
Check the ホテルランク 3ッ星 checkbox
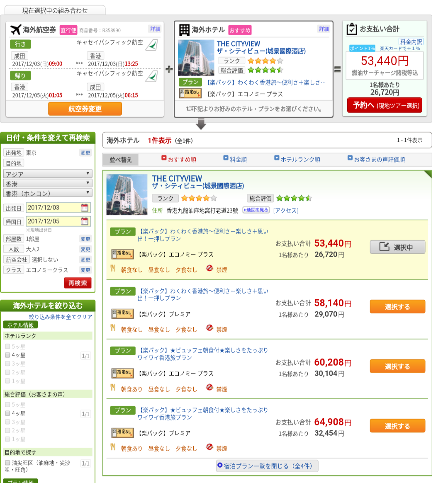(x=8, y=364)
